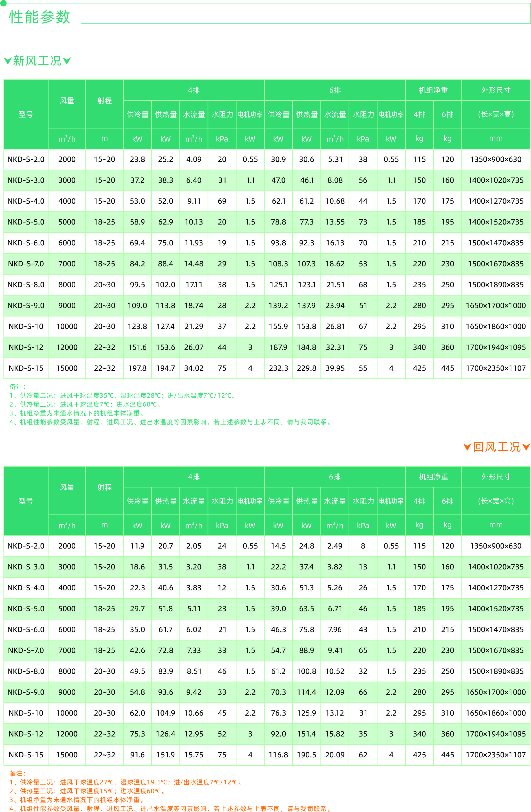Click 1650×1860×1000 dimension in 回风工况 table
Viewport: 531px width, 812px height.
(495, 713)
